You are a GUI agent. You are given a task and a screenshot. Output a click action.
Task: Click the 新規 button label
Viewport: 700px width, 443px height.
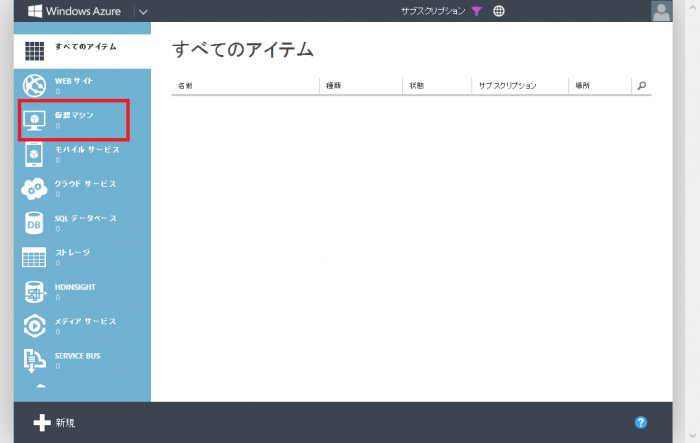[65, 422]
